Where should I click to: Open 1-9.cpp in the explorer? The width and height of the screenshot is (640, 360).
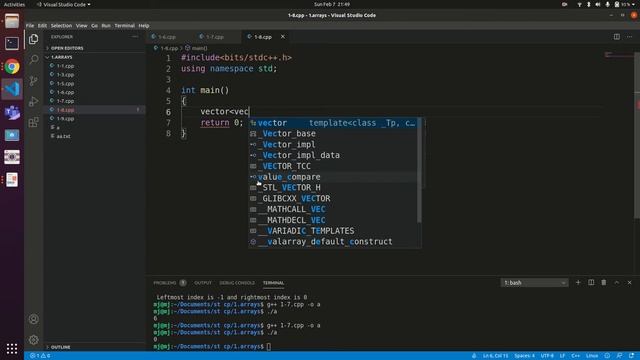pyautogui.click(x=65, y=119)
